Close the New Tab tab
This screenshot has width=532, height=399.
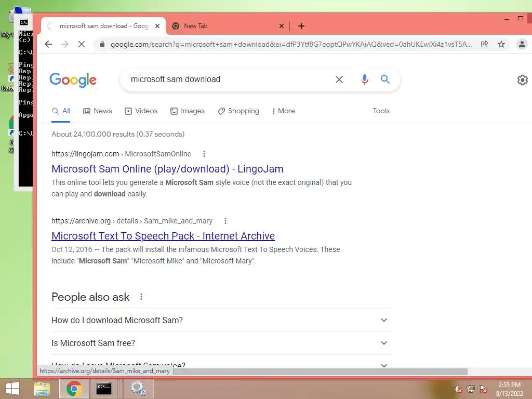[x=281, y=26]
